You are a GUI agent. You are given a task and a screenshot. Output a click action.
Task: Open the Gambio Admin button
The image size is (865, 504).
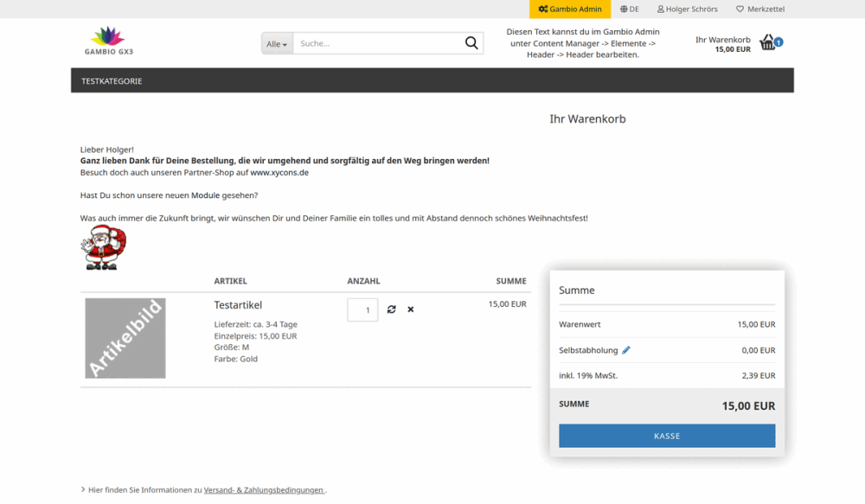tap(570, 9)
